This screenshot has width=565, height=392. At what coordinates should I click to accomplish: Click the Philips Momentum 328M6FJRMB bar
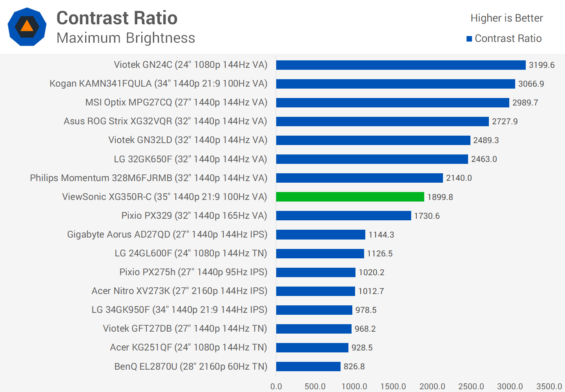[359, 178]
